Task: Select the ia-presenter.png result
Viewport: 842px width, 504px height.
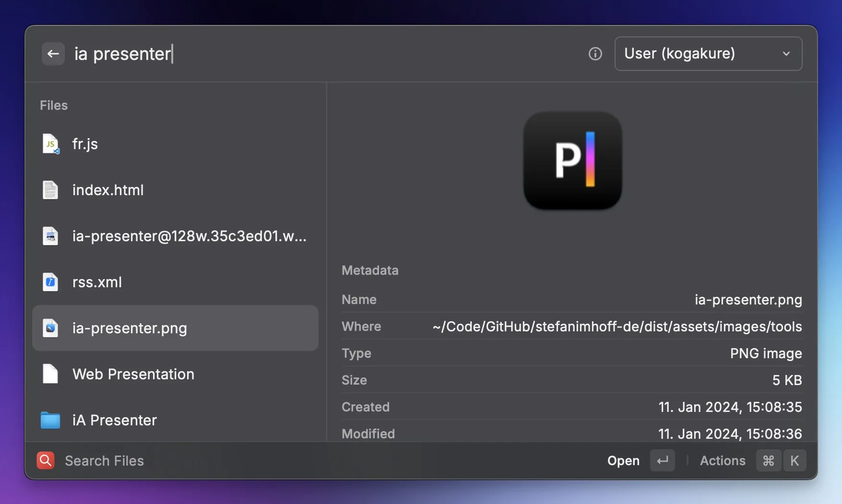Action: (175, 328)
